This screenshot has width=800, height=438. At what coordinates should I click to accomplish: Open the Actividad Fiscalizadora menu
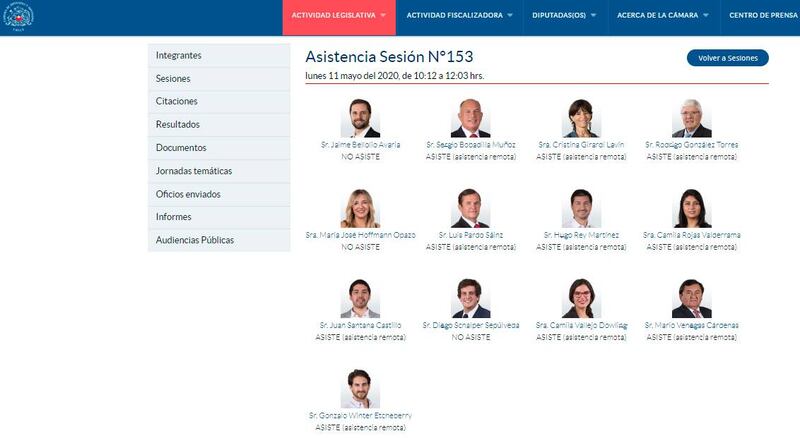point(459,15)
